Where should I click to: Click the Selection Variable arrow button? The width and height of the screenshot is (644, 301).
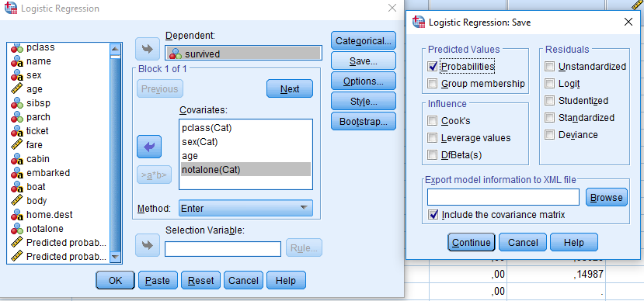[x=148, y=245]
